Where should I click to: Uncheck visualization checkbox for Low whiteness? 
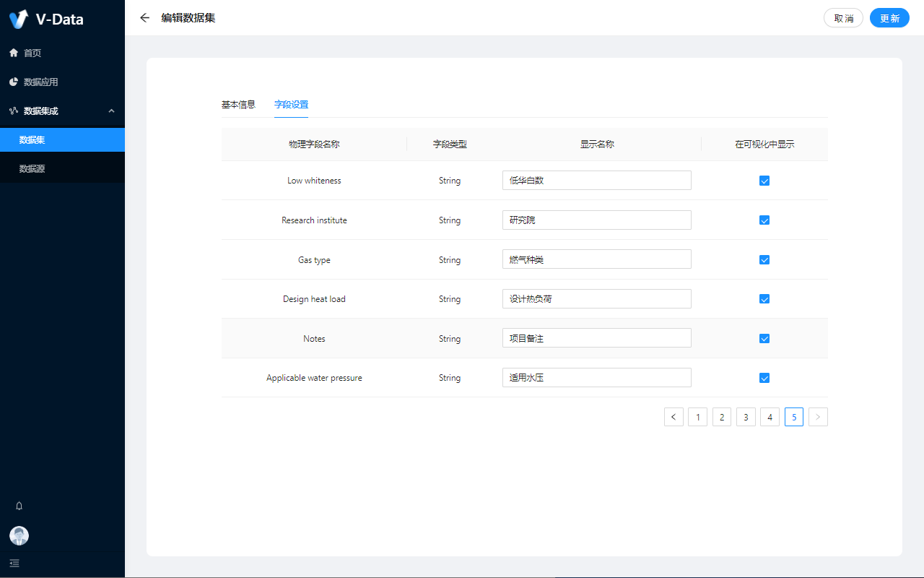[764, 181]
